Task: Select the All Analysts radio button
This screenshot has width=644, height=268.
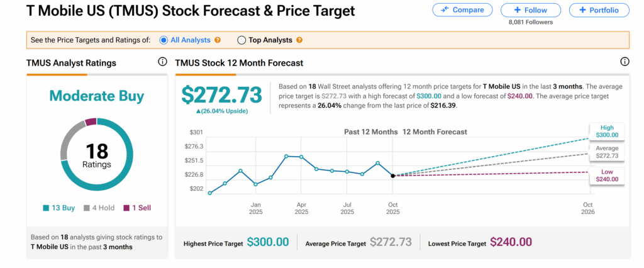Action: 164,40
